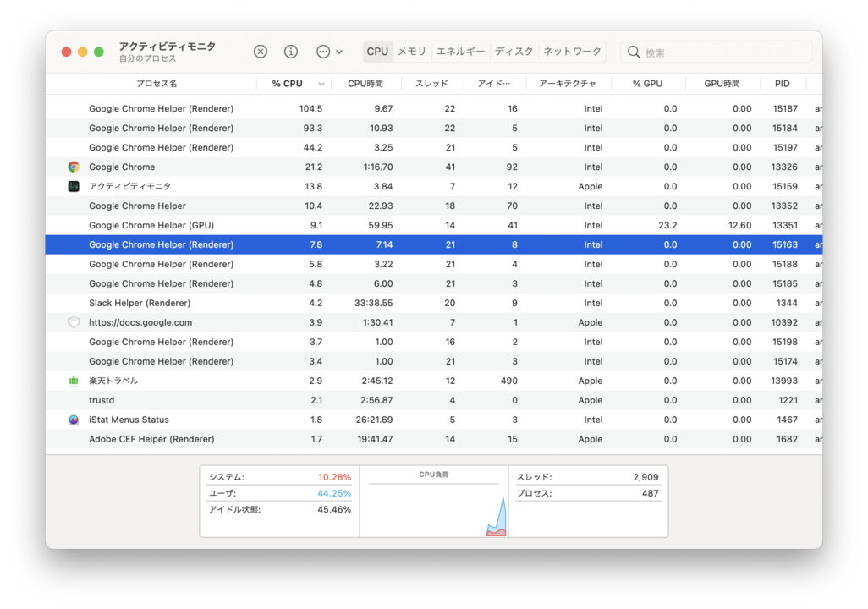868x609 pixels.
Task: Switch to the メモリ tab
Action: [x=412, y=52]
